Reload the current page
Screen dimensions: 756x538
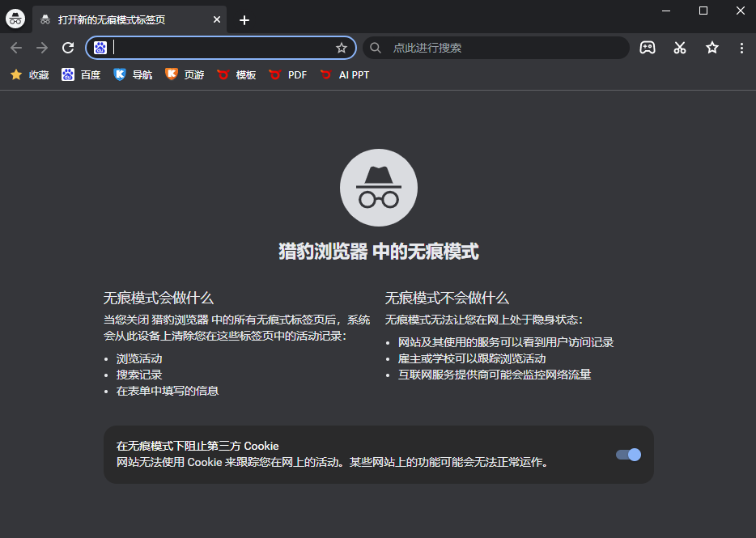click(68, 48)
